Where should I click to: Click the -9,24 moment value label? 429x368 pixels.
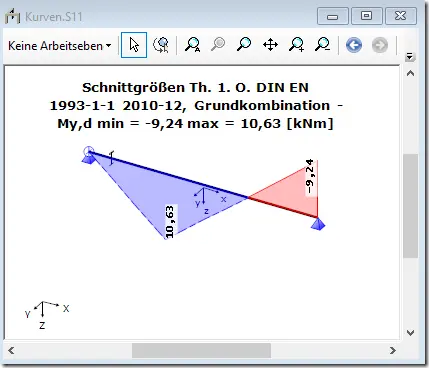pos(310,176)
